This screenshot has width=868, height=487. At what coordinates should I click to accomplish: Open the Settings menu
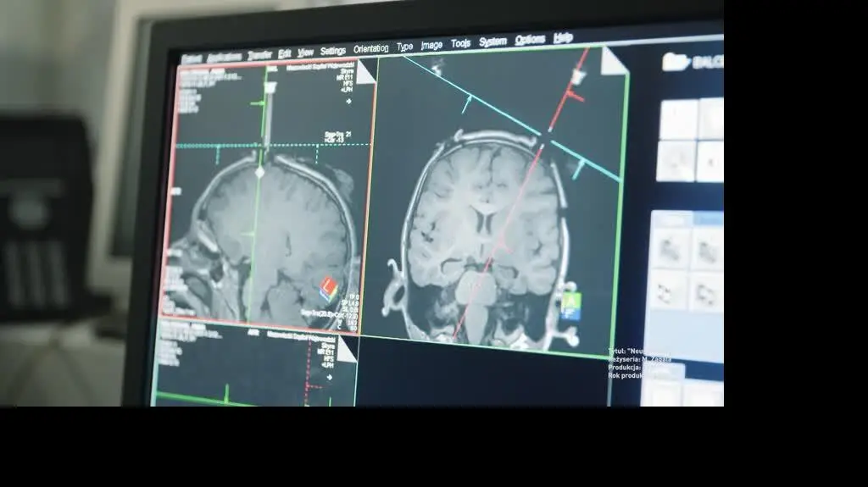click(332, 51)
